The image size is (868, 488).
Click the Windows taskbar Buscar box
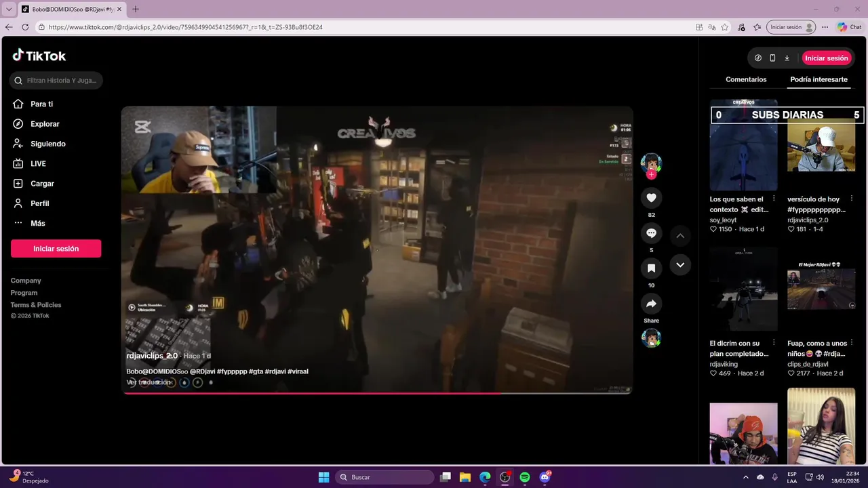[x=385, y=477]
